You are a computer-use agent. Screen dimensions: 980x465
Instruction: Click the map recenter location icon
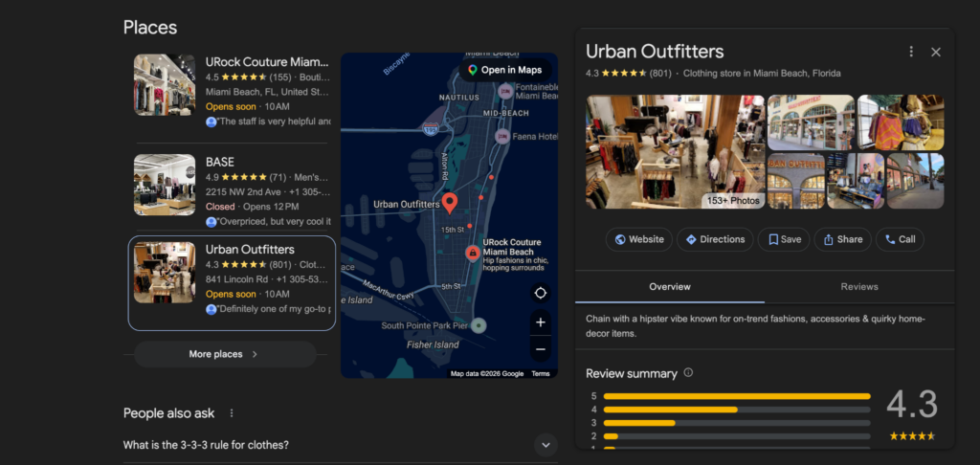click(541, 293)
